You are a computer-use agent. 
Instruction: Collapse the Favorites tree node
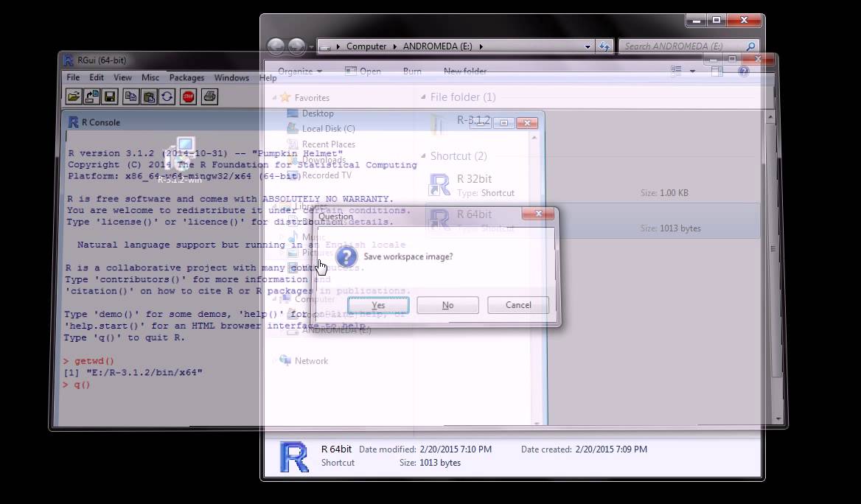pos(274,98)
